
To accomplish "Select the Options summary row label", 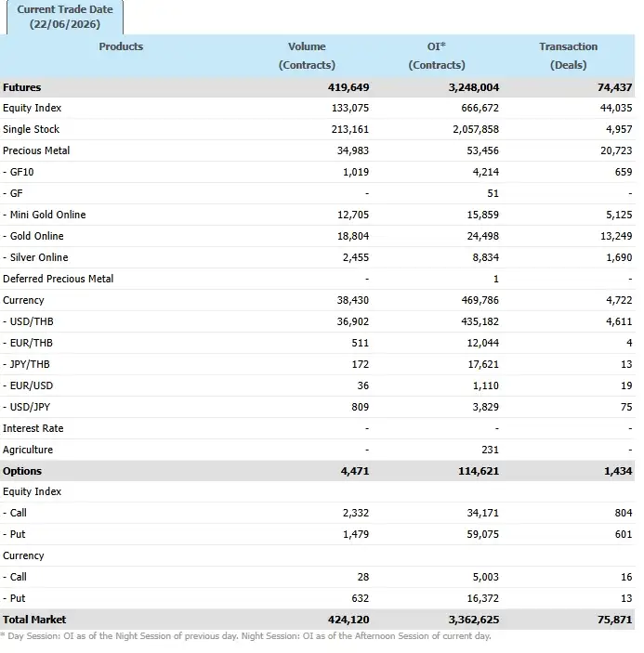I will (x=22, y=472).
